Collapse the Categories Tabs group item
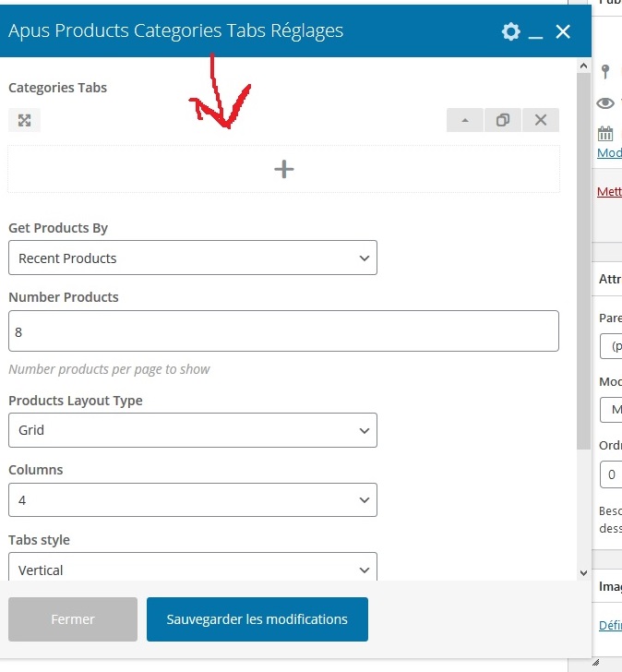Image resolution: width=622 pixels, height=672 pixels. click(x=465, y=120)
